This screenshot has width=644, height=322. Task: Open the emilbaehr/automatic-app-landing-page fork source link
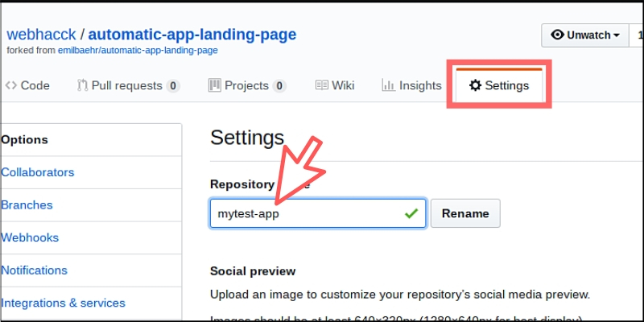coord(138,51)
